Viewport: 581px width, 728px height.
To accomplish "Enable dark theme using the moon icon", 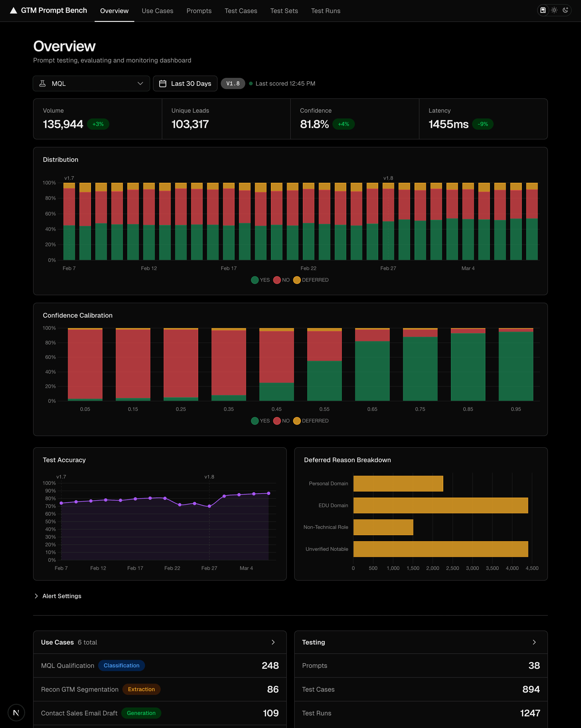I will tap(565, 10).
